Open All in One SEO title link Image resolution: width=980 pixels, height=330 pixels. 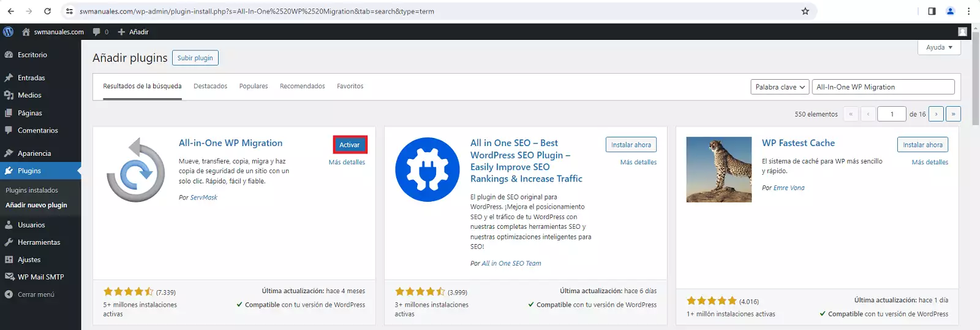(x=526, y=161)
